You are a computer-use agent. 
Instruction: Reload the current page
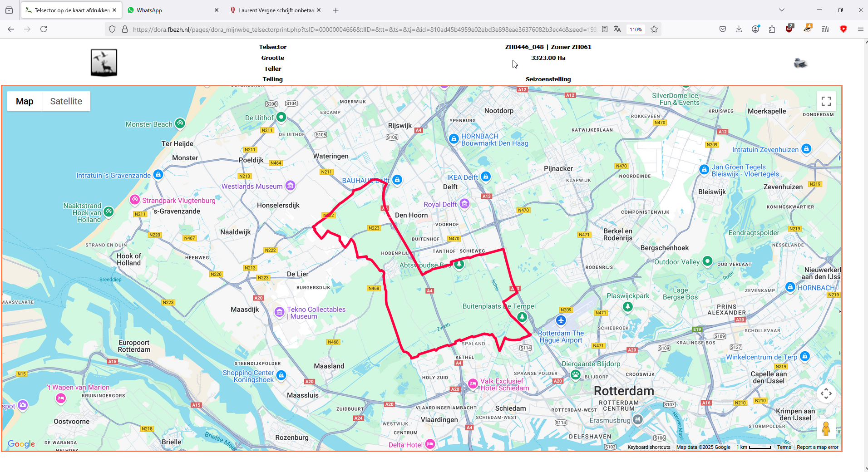tap(44, 29)
